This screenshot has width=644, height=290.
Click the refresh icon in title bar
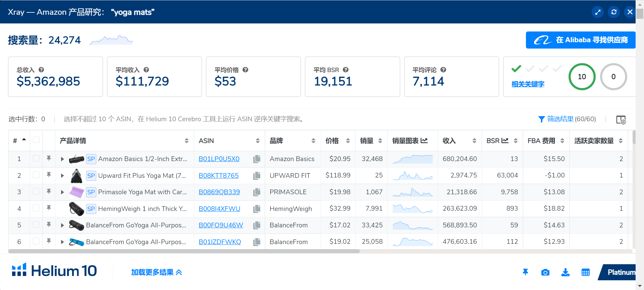point(614,12)
